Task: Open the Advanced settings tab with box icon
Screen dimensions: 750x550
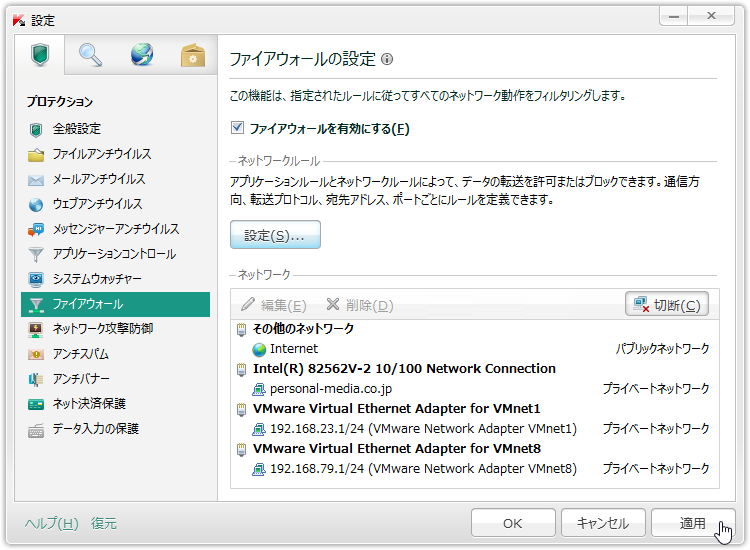Action: coord(192,56)
